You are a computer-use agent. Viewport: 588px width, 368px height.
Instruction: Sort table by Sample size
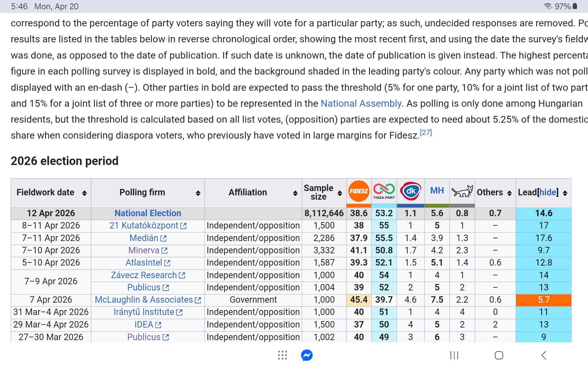tap(340, 193)
